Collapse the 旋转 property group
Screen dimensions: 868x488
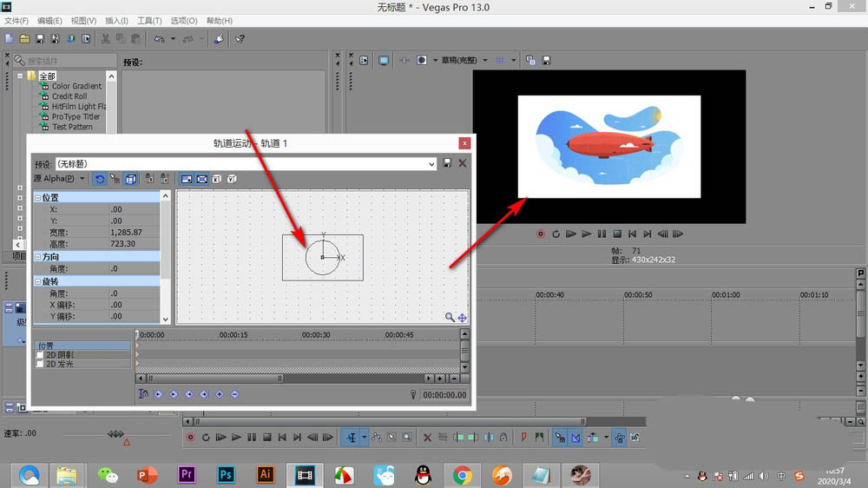37,282
